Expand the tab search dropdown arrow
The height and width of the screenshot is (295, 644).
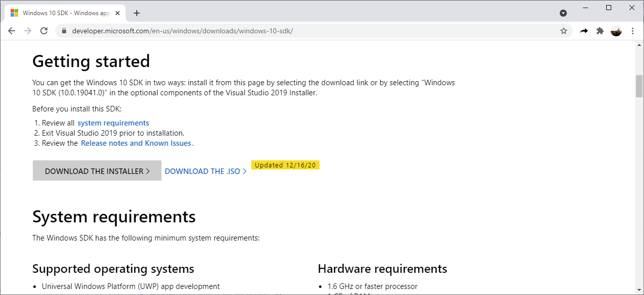563,13
